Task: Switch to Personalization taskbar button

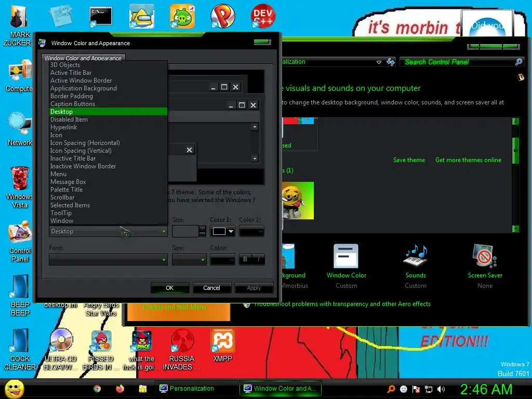Action: (197, 389)
